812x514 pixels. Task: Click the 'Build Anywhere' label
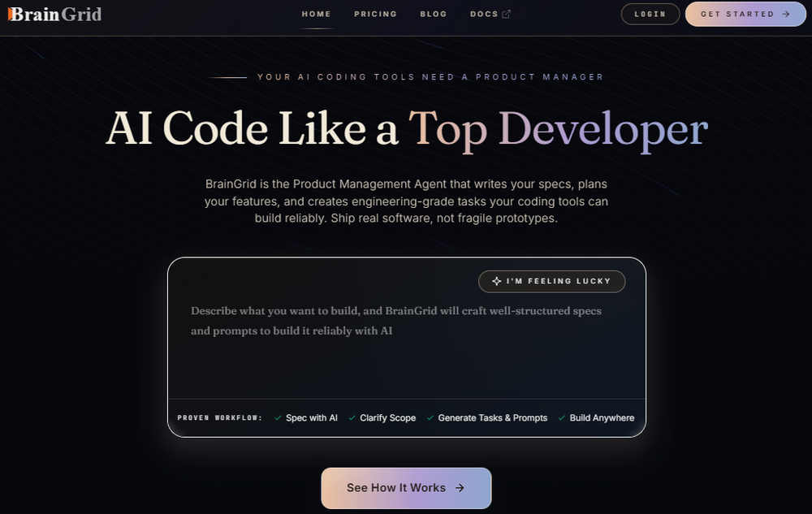pos(602,417)
